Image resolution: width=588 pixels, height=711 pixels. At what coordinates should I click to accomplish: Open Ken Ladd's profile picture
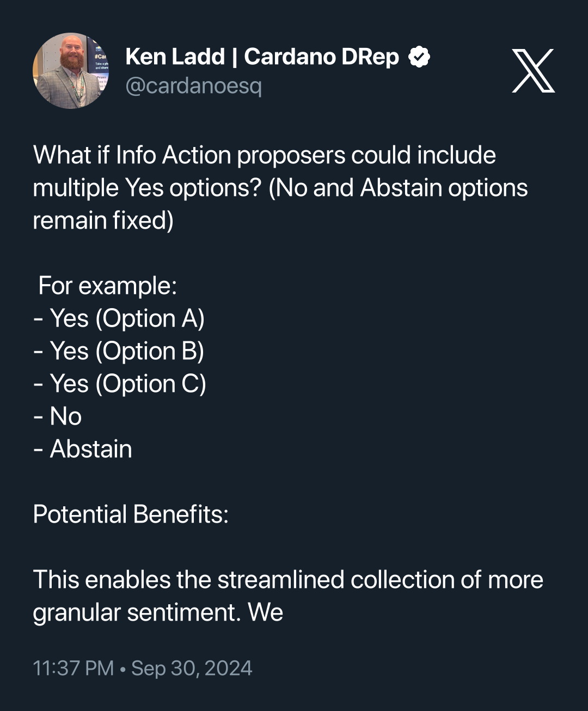[71, 71]
